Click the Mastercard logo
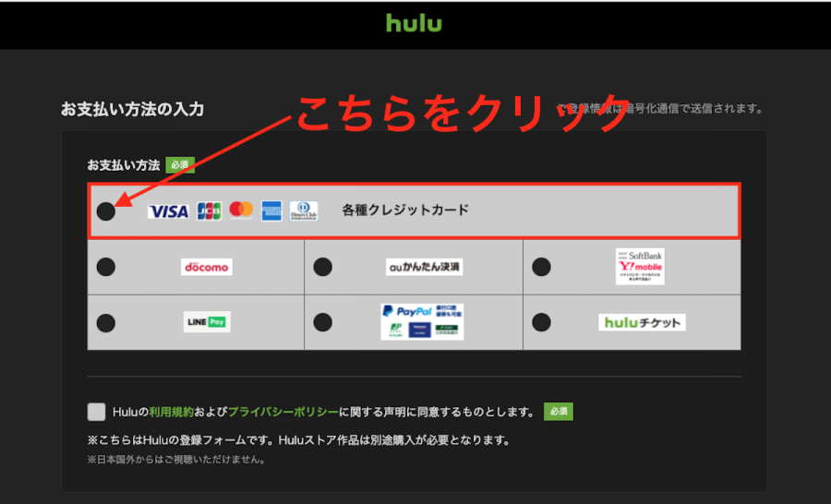Image resolution: width=831 pixels, height=504 pixels. tap(241, 210)
